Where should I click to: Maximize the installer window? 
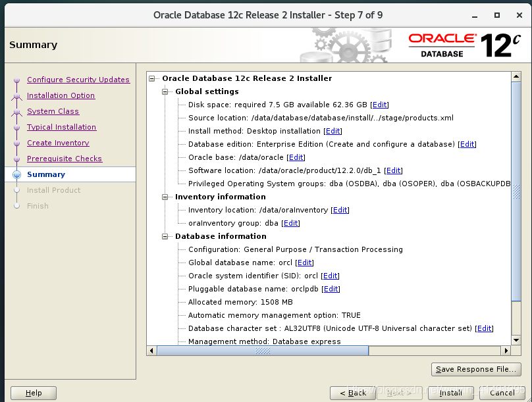(x=497, y=15)
